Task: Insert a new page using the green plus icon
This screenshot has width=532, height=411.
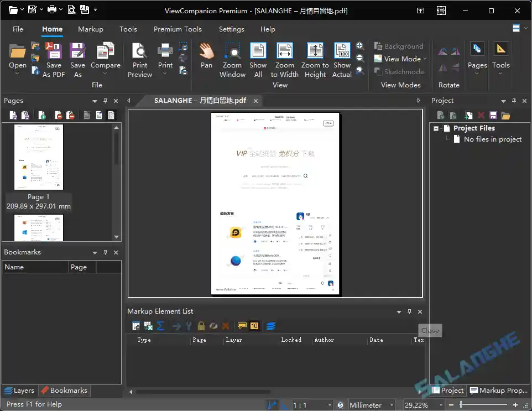Action: pyautogui.click(x=41, y=115)
